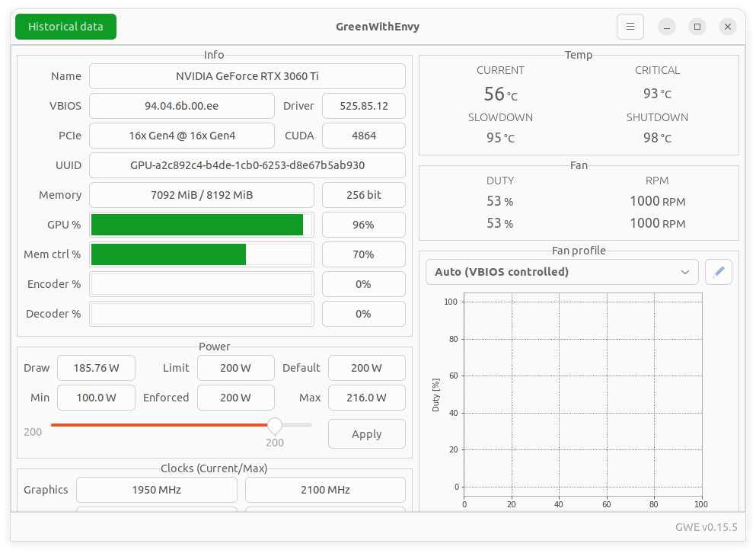This screenshot has width=756, height=553.
Task: Expand the Auto (VBIOS controlled) fan profile dropdown
Action: (562, 272)
